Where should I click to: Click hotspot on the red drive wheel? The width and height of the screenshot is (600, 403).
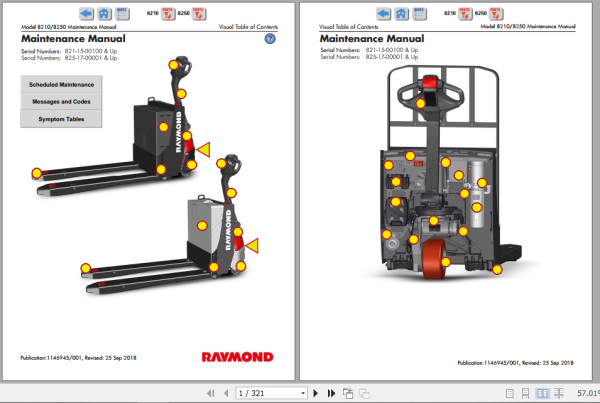point(446,262)
